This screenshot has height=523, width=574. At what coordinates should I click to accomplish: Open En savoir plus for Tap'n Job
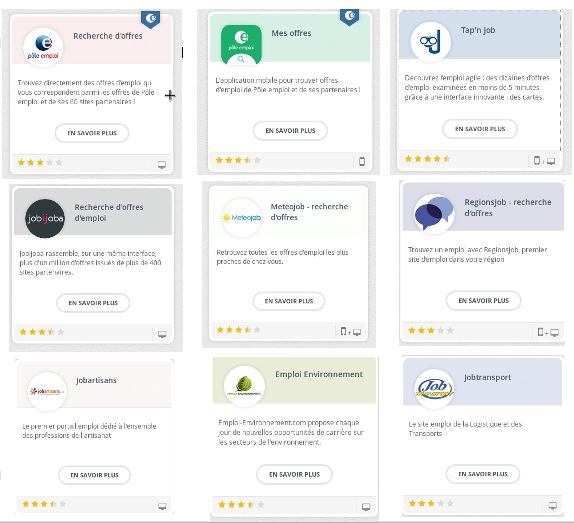(480, 129)
